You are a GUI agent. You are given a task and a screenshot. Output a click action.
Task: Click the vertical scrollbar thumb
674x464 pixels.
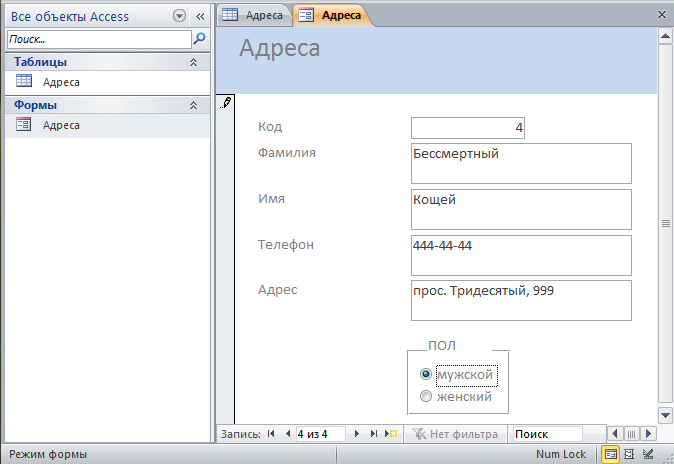[665, 223]
